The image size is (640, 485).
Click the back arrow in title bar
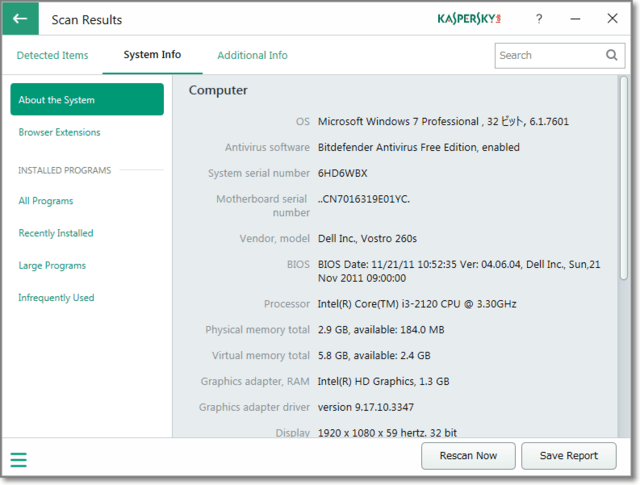click(x=21, y=19)
